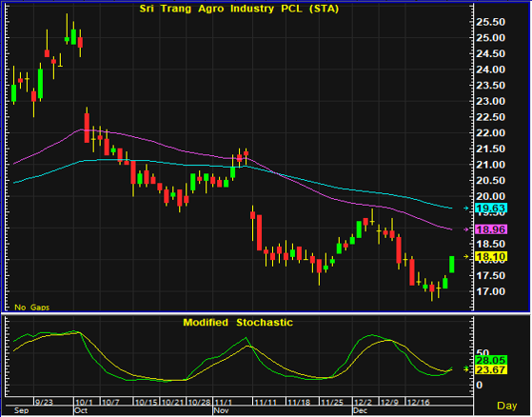Click the Modified Stochastic panel title
This screenshot has height=417, width=532.
point(238,323)
